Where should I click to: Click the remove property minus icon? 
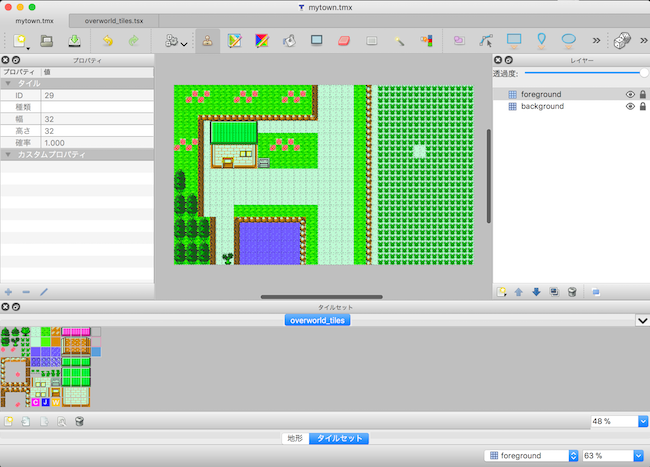click(x=26, y=292)
